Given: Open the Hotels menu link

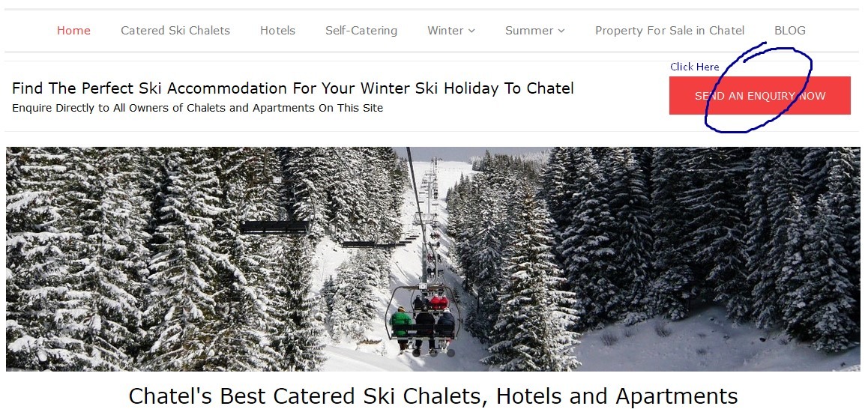Looking at the screenshot, I should point(277,31).
